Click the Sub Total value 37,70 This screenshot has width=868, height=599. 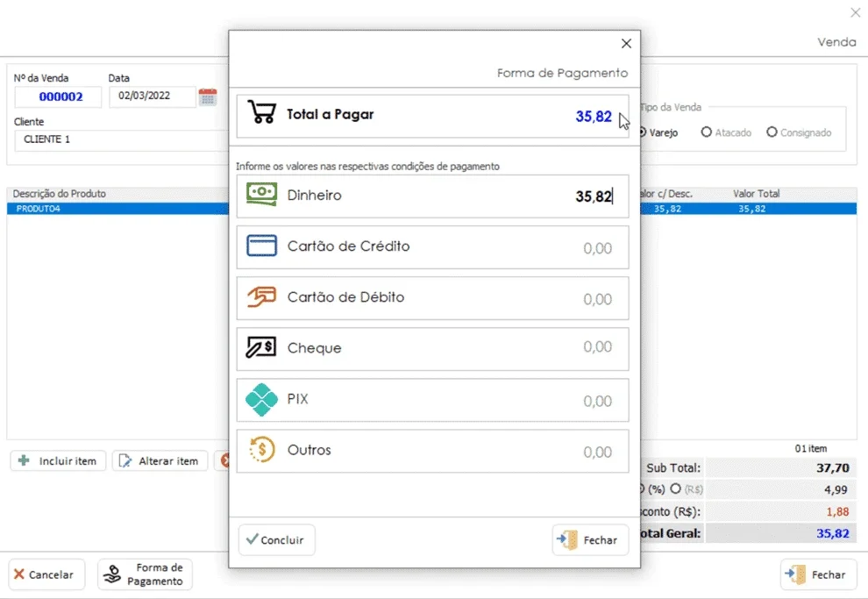[833, 467]
